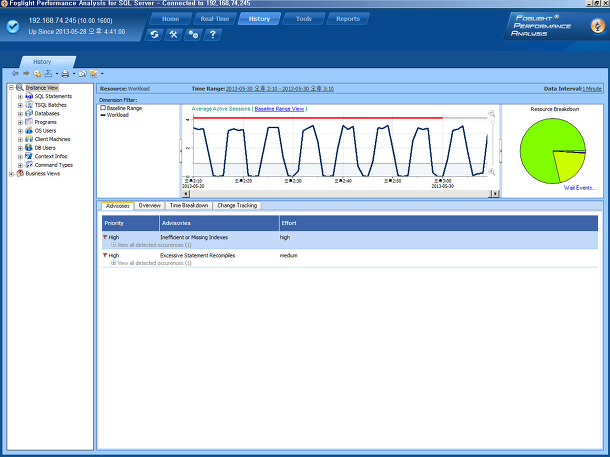Collapse the Instance View tree node
Screen dimensions: 610x457
tap(11, 88)
